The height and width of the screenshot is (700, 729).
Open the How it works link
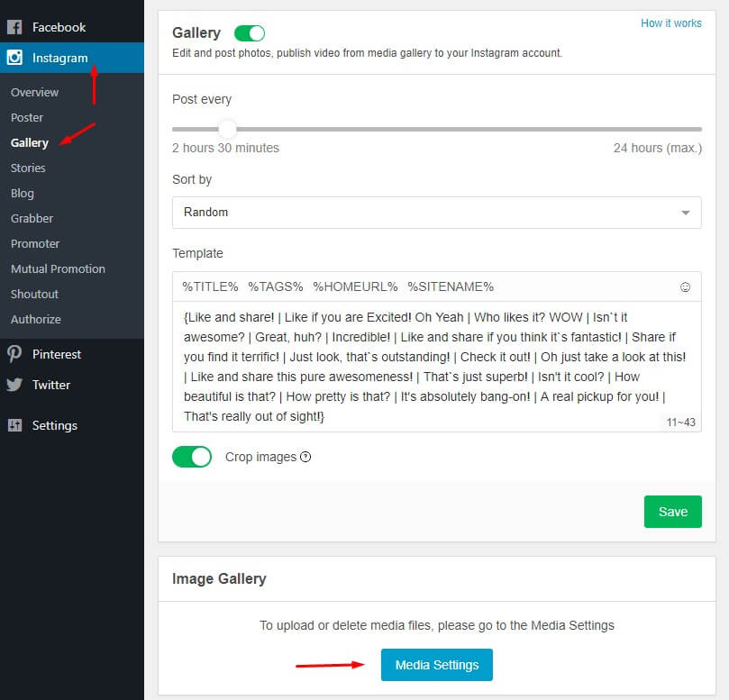tap(671, 23)
